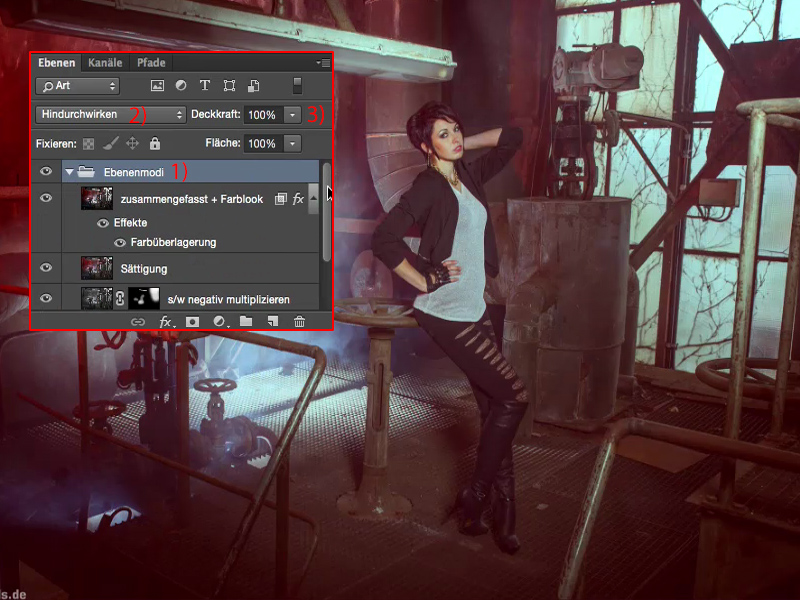
Task: Select the Sättigung layer thumbnail
Action: [96, 268]
